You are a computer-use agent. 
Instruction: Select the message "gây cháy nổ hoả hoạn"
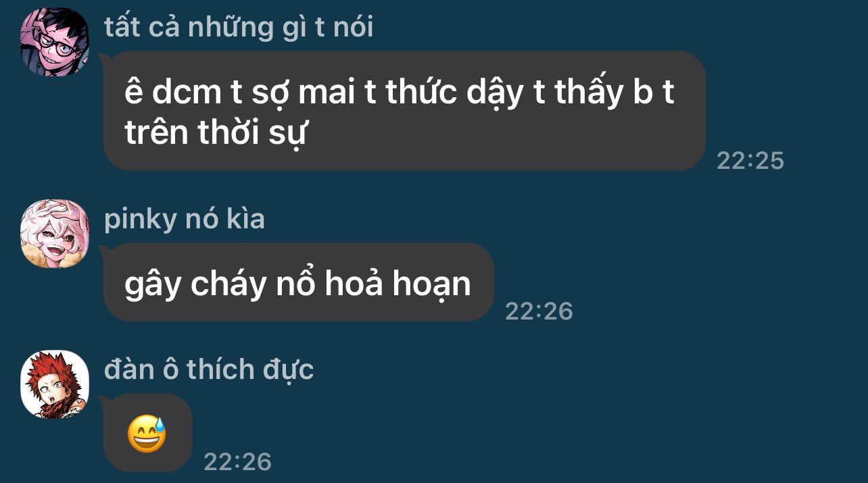pyautogui.click(x=298, y=282)
